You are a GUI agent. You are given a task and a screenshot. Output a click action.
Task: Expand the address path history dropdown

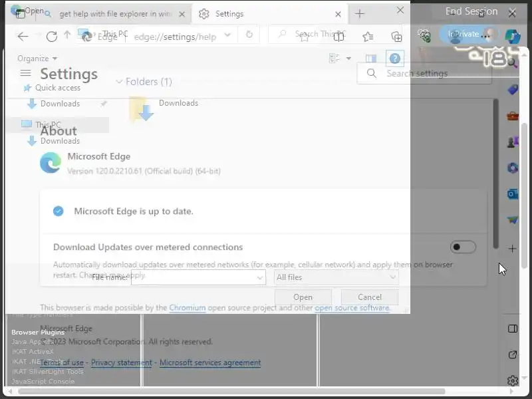[x=227, y=35]
